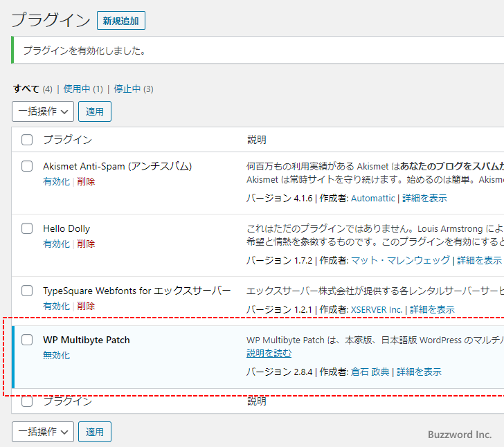Click the 説明 header column label

pyautogui.click(x=256, y=140)
